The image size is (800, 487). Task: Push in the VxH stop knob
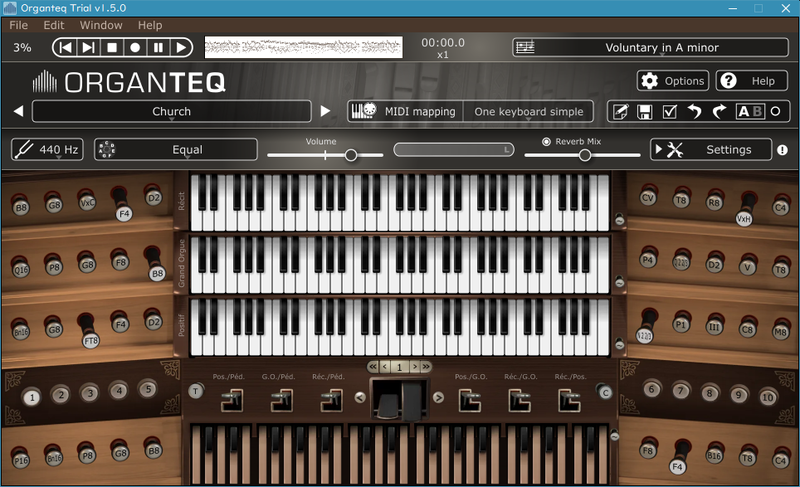744,219
